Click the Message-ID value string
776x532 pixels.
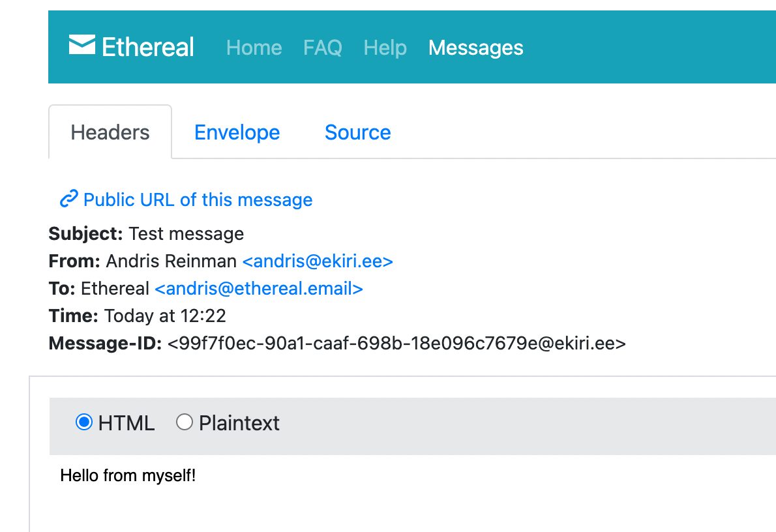[x=396, y=344]
